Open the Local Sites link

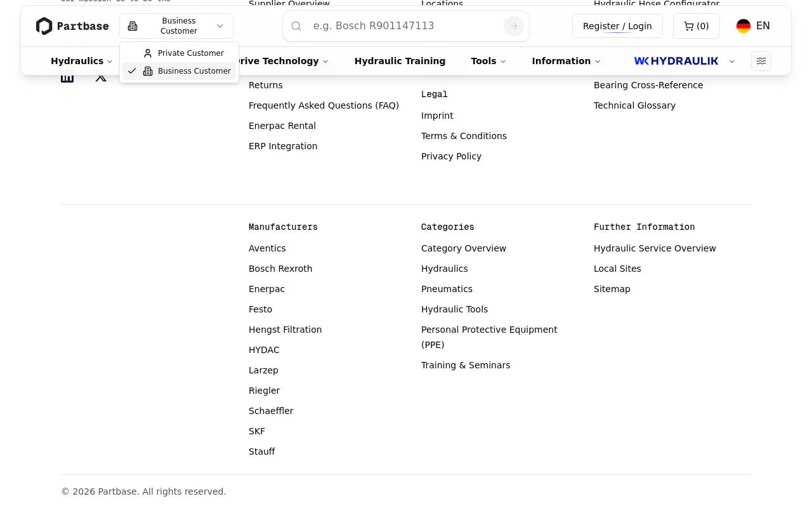[617, 269]
